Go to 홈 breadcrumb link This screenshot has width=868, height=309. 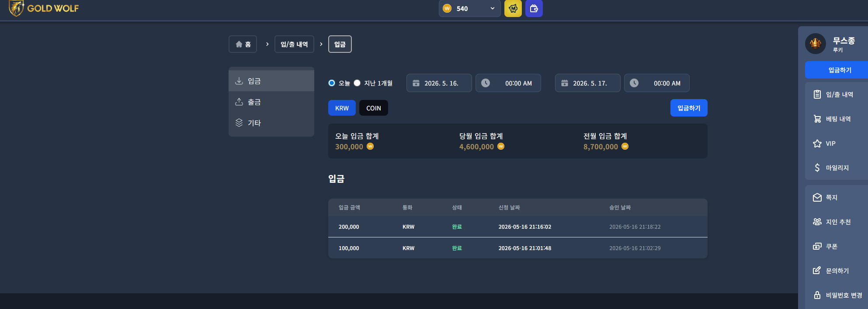243,44
